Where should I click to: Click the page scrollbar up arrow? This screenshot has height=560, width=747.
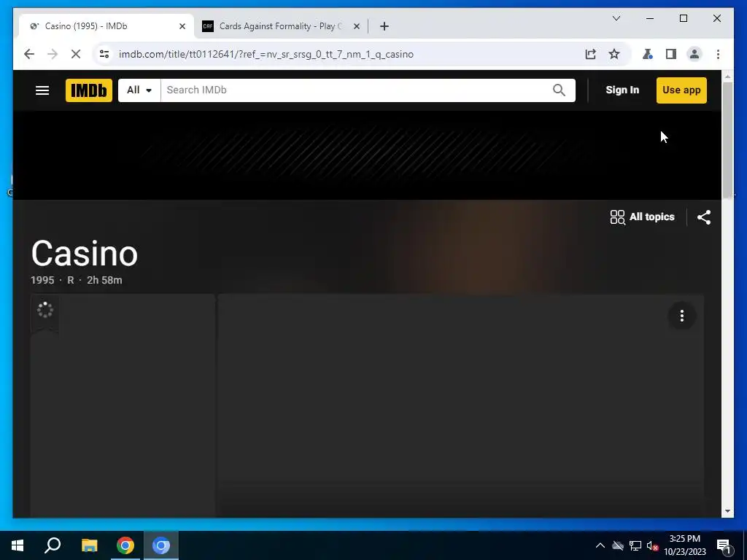point(727,76)
